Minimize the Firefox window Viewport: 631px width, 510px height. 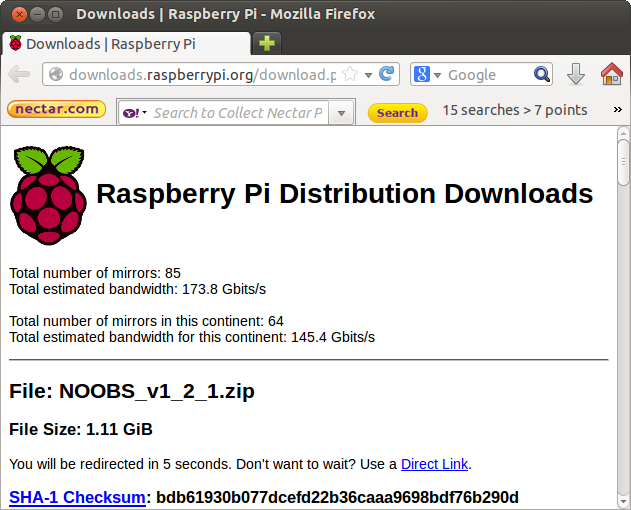click(37, 14)
